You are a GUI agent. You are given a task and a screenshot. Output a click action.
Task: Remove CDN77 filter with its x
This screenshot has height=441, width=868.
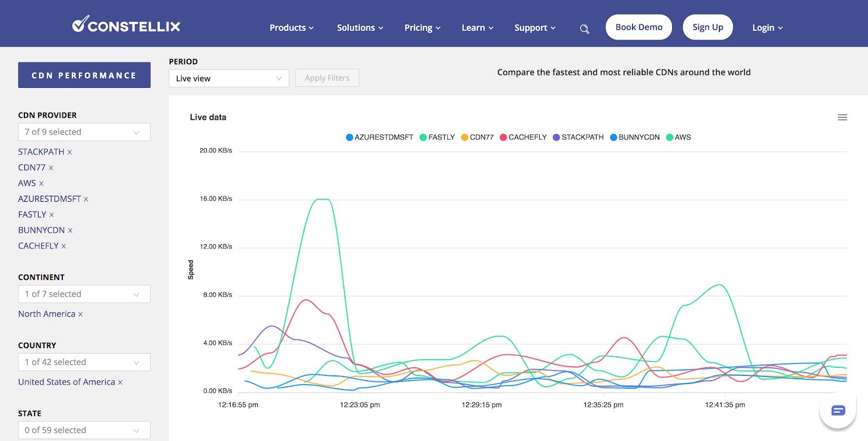(x=51, y=168)
